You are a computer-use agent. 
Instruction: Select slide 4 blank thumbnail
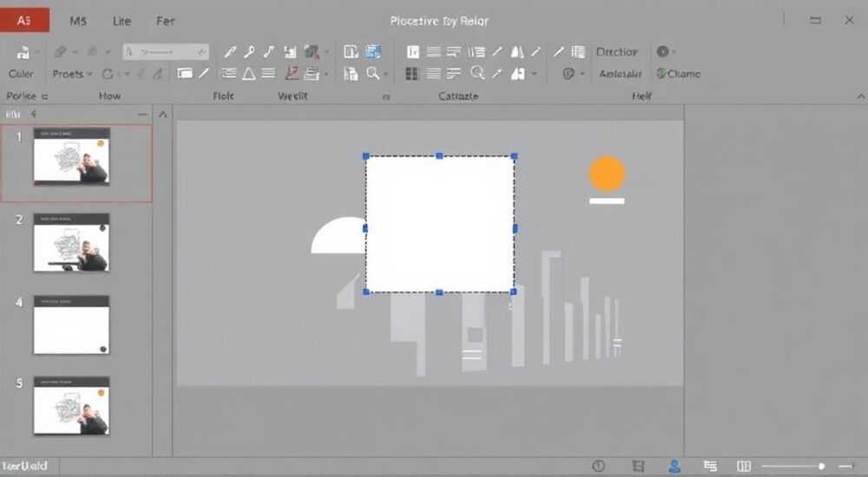tap(71, 325)
